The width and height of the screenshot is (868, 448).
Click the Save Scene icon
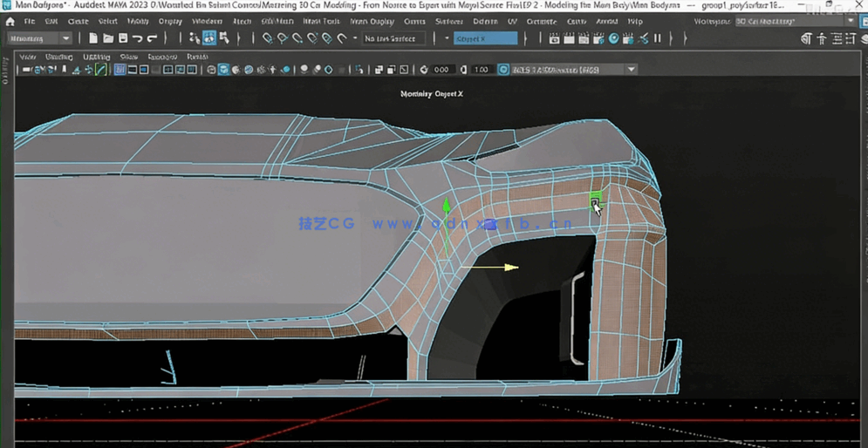[x=123, y=38]
